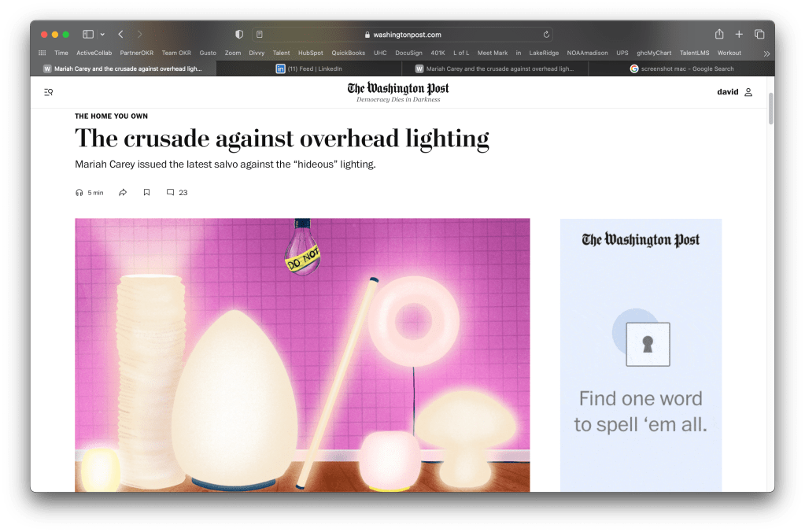
Task: Open the favorites grid in bookmarks bar
Action: [x=42, y=53]
